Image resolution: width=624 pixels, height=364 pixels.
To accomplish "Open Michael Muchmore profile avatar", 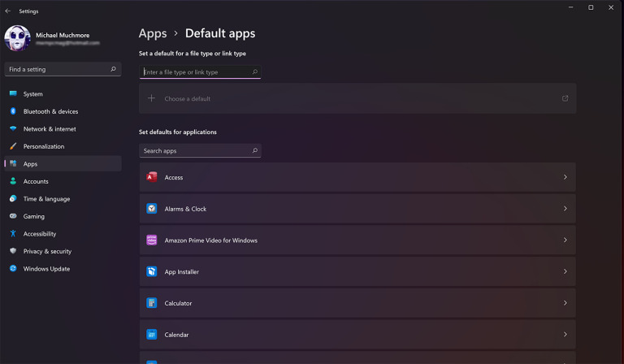I will (x=18, y=38).
